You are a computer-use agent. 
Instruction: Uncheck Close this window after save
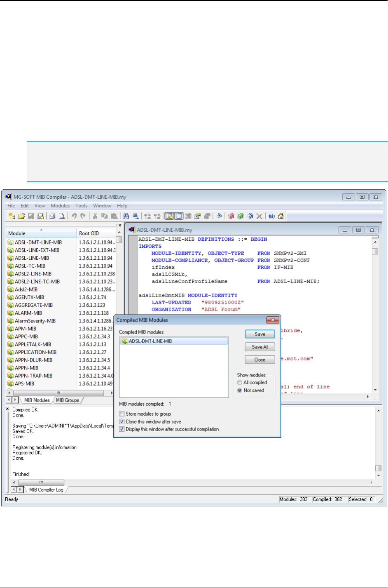(122, 421)
